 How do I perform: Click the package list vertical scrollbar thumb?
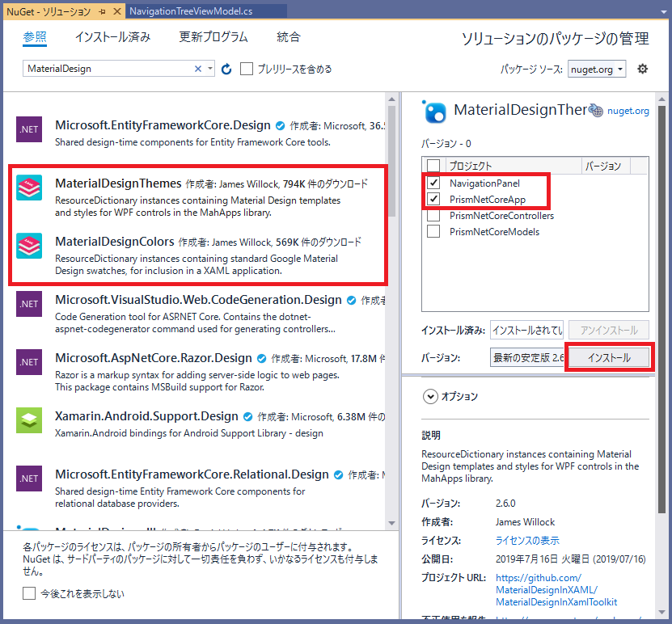(x=391, y=161)
